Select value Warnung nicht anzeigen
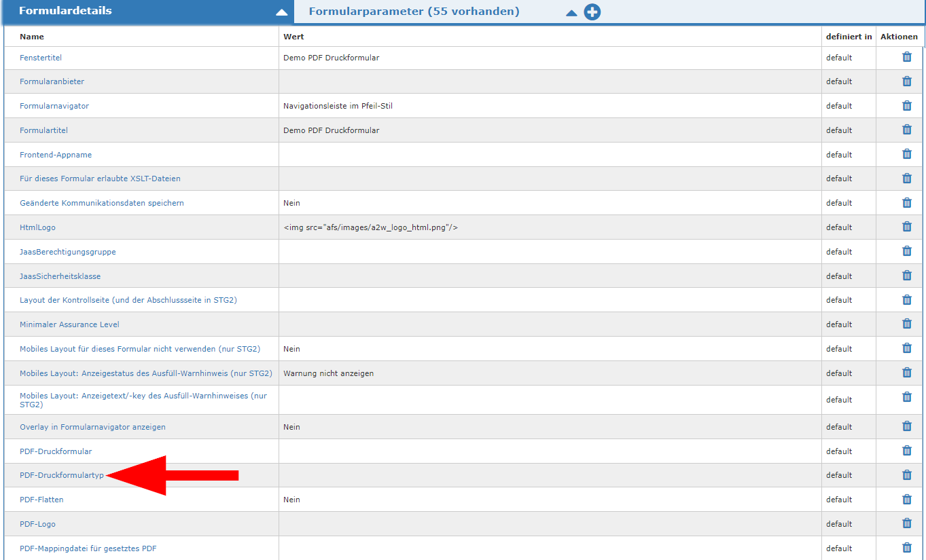This screenshot has width=926, height=560. point(328,373)
